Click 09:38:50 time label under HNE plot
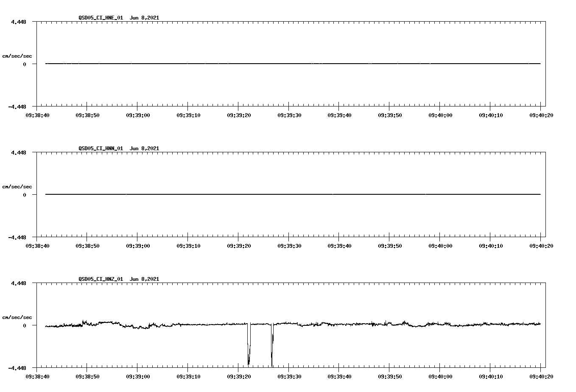576x392 pixels. point(87,115)
